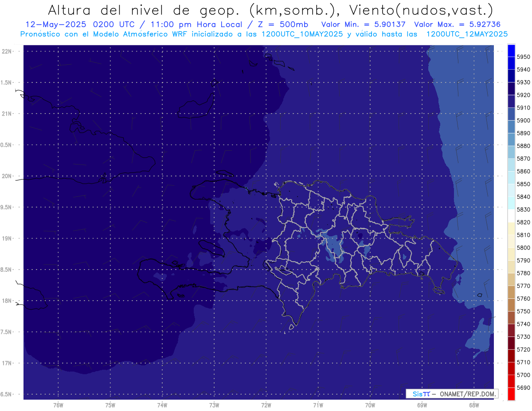532x411 pixels.
Task: Click the 5950 legend value
Action: (x=523, y=57)
